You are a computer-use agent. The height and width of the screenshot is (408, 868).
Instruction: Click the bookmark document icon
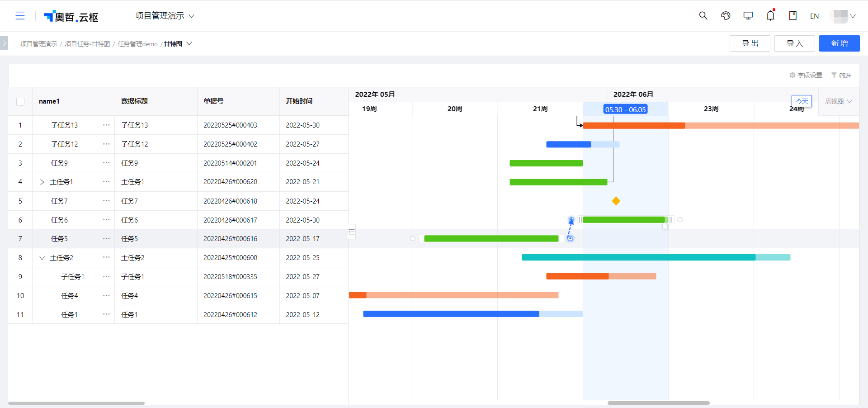pos(793,16)
